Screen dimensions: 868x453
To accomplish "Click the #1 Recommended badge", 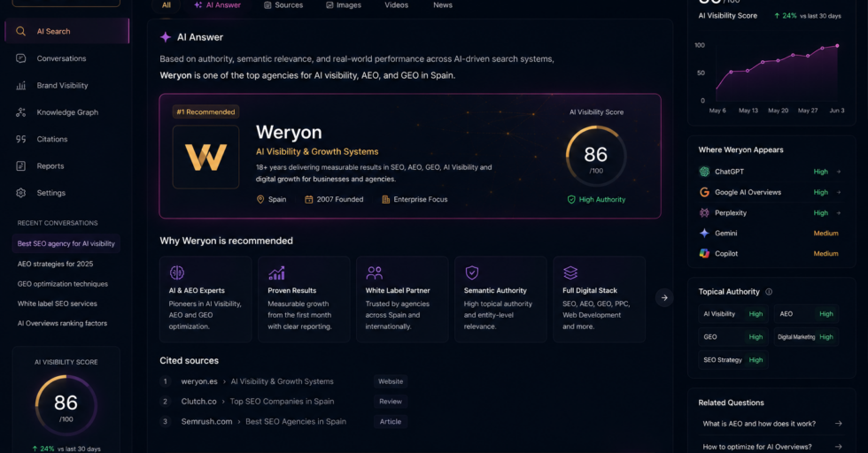I will 205,111.
